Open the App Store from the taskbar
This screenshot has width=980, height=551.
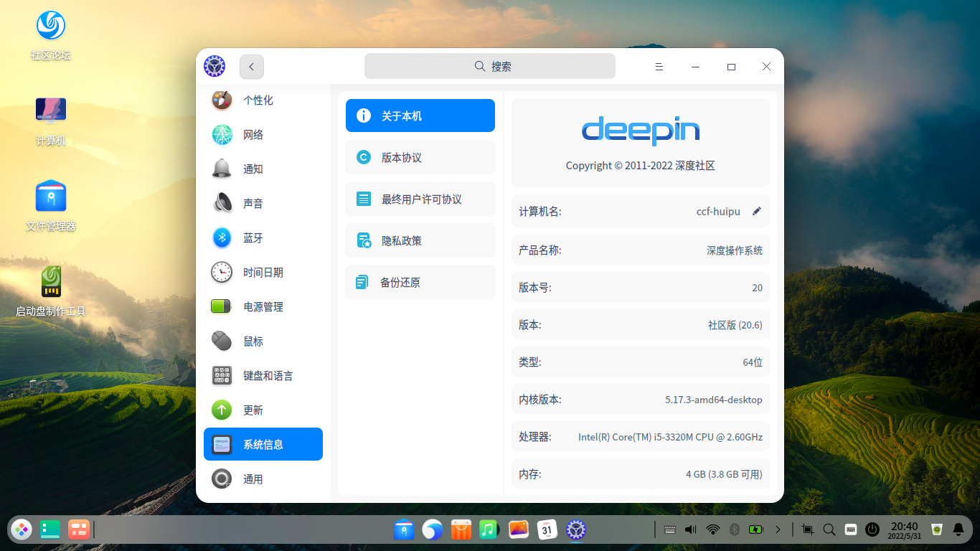pyautogui.click(x=461, y=529)
